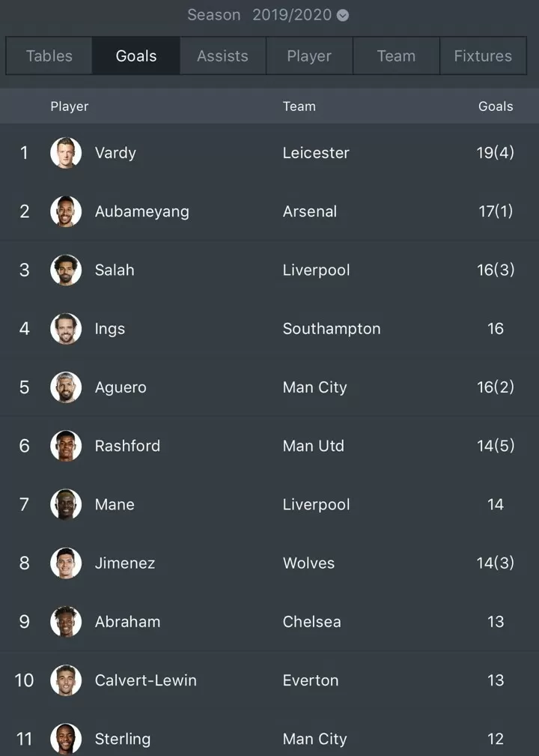Open the season 2019/2020 dropdown arrow
The width and height of the screenshot is (539, 756).
[342, 16]
